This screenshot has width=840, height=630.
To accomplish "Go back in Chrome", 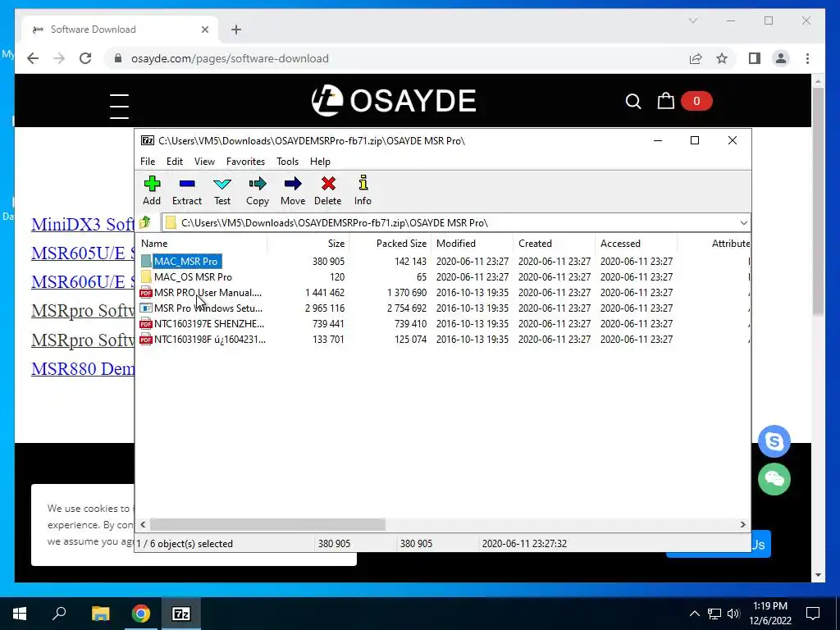I will click(x=33, y=58).
